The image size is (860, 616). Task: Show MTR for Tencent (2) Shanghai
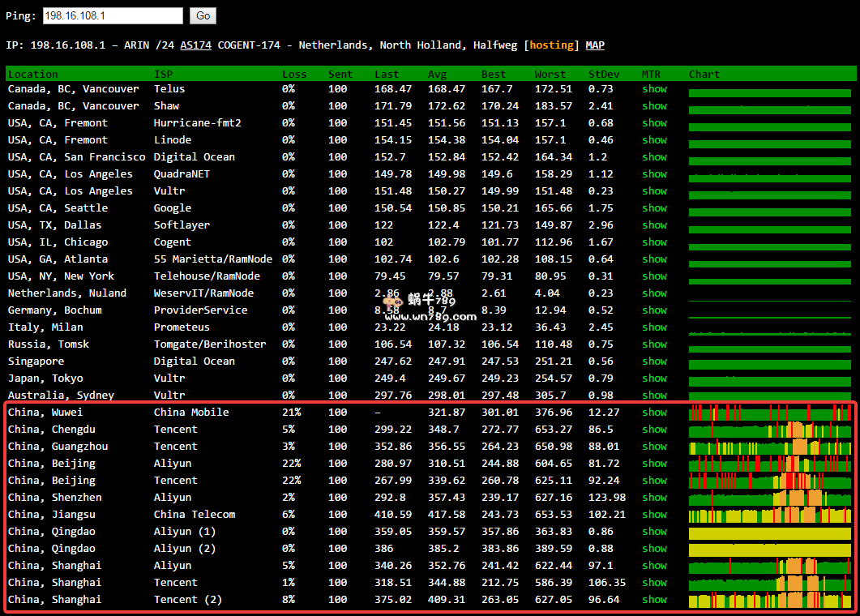point(654,599)
